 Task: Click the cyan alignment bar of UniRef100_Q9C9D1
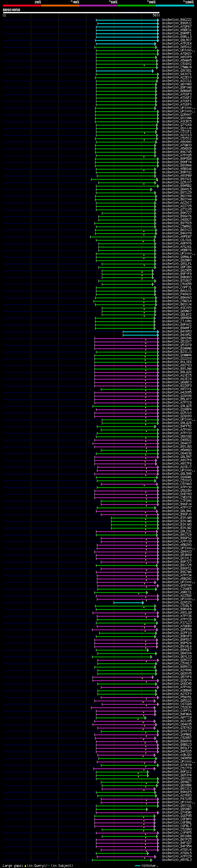click(x=125, y=71)
